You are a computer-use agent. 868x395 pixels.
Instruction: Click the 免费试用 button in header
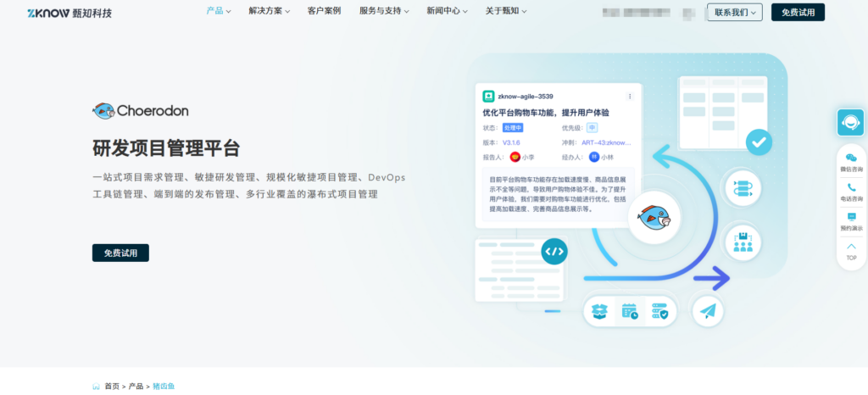point(797,12)
